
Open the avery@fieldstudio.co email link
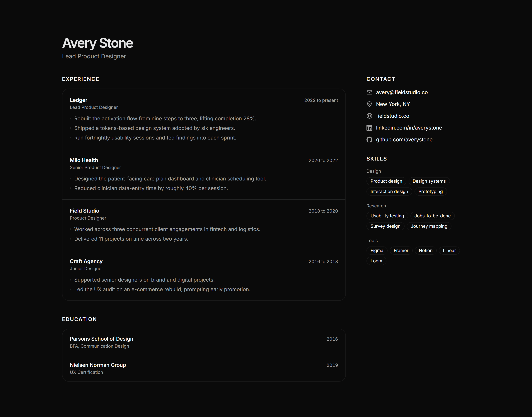[x=402, y=92]
